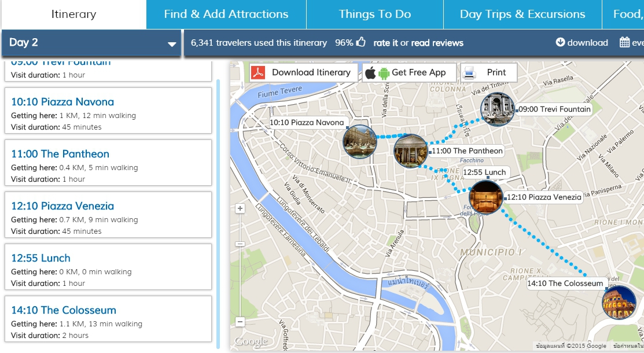The height and width of the screenshot is (353, 644).
Task: Open the Day 2 dropdown selector
Action: tap(91, 43)
